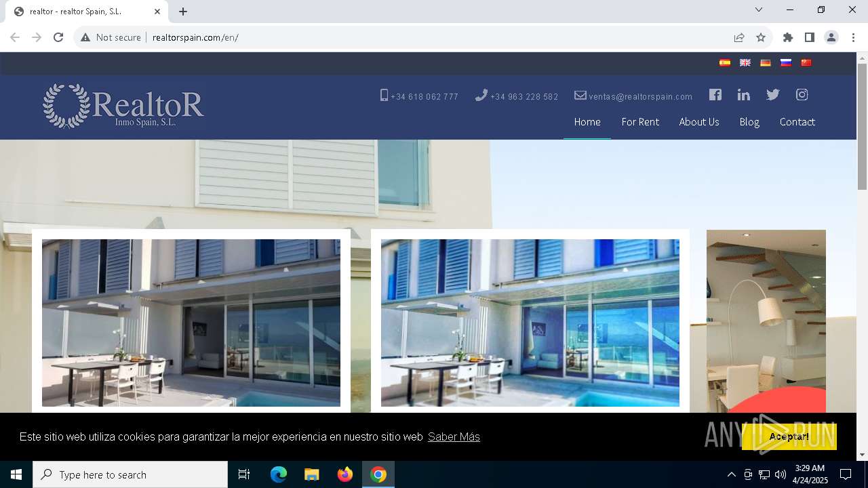Screen dimensions: 868x488
Task: Select the English UK flag
Action: pos(745,62)
